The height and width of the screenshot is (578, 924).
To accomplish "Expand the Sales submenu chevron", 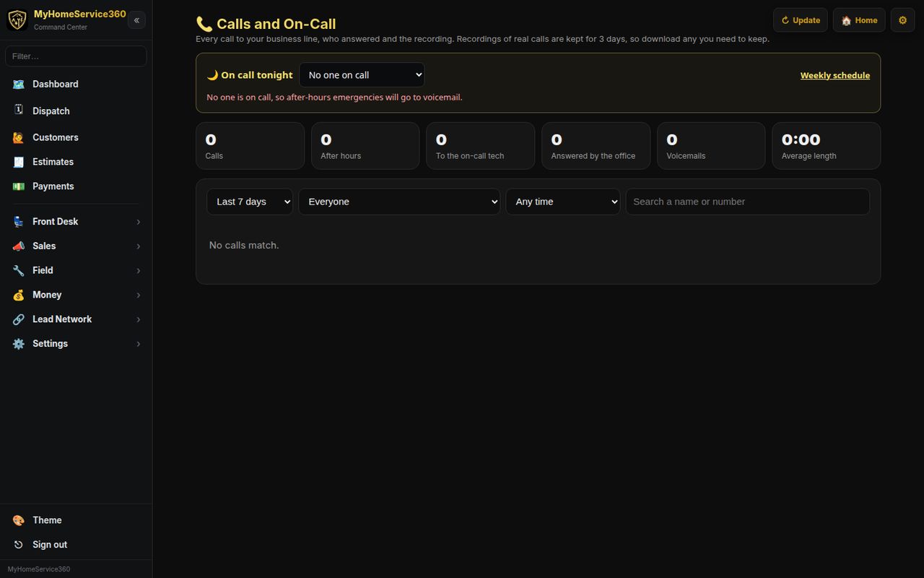I will 138,246.
